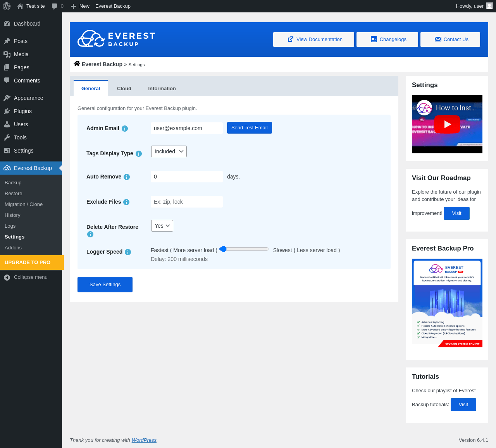Viewport: 496px width, 448px height.
Task: Click the Admin Email input field
Action: (187, 128)
